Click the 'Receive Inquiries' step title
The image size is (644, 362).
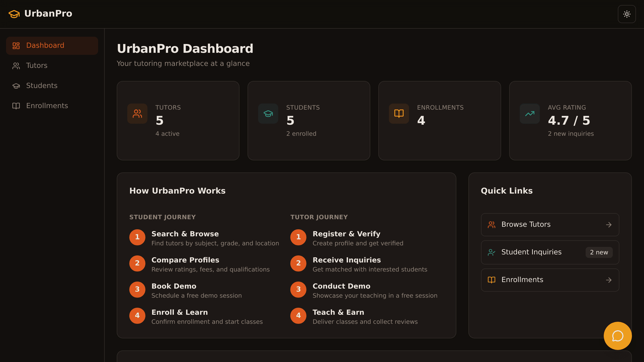point(347,260)
